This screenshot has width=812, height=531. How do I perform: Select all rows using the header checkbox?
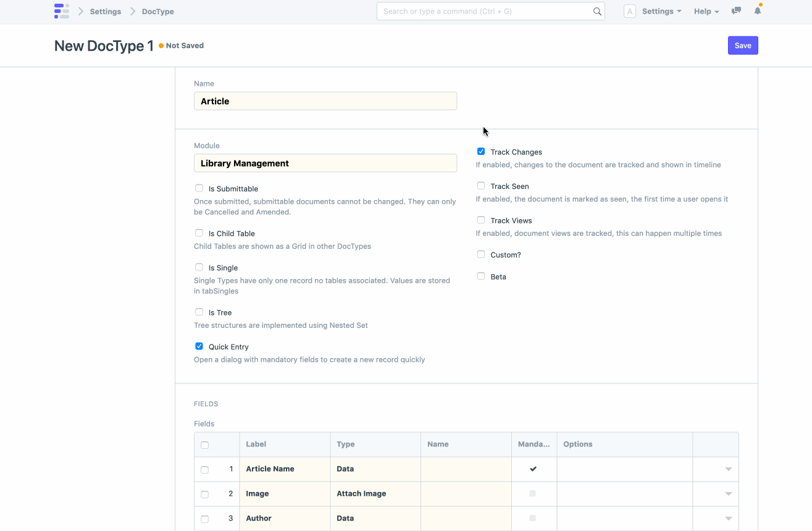(204, 444)
